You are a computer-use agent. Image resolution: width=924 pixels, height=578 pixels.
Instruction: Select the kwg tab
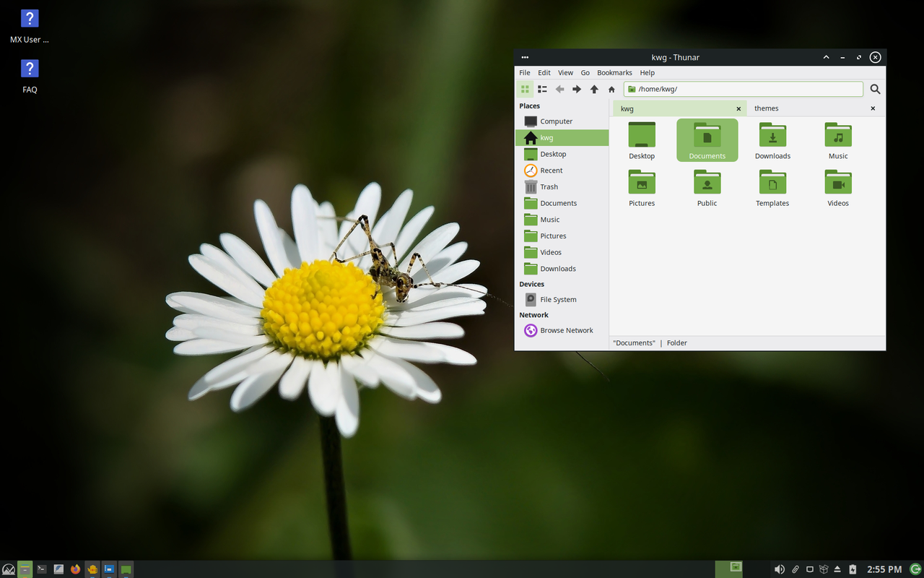(x=671, y=108)
